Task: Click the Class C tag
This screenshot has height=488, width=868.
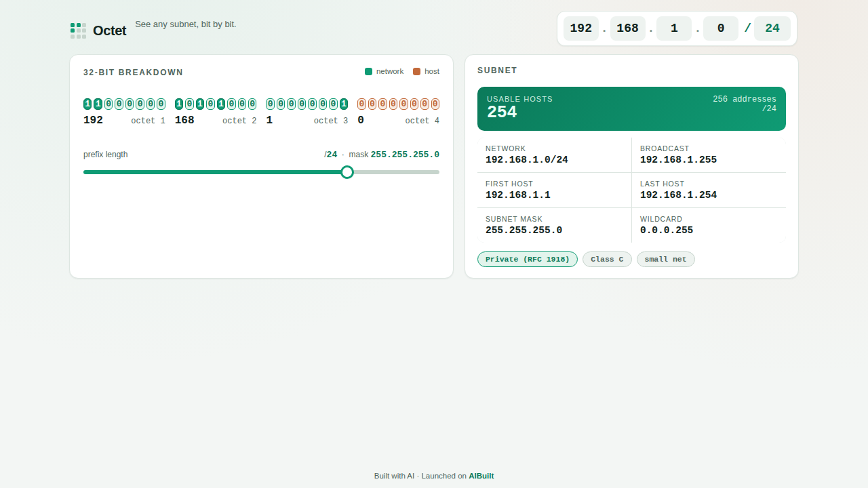Action: click(x=607, y=260)
